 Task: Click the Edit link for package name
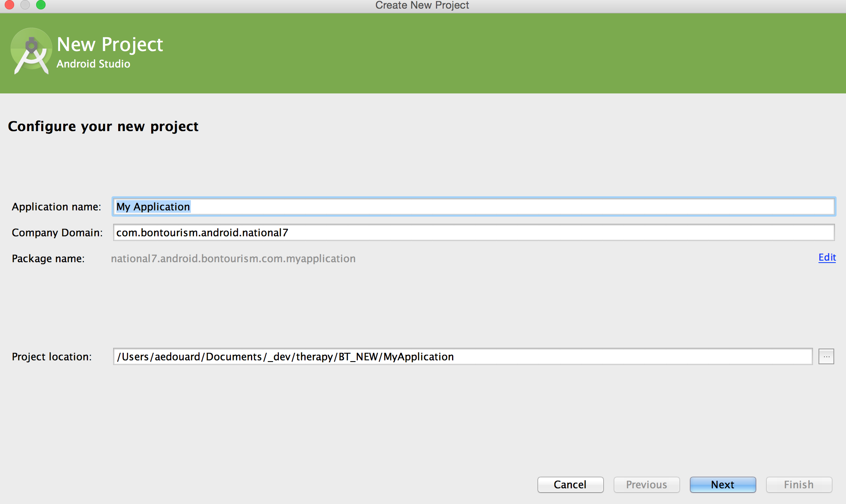[x=827, y=257]
